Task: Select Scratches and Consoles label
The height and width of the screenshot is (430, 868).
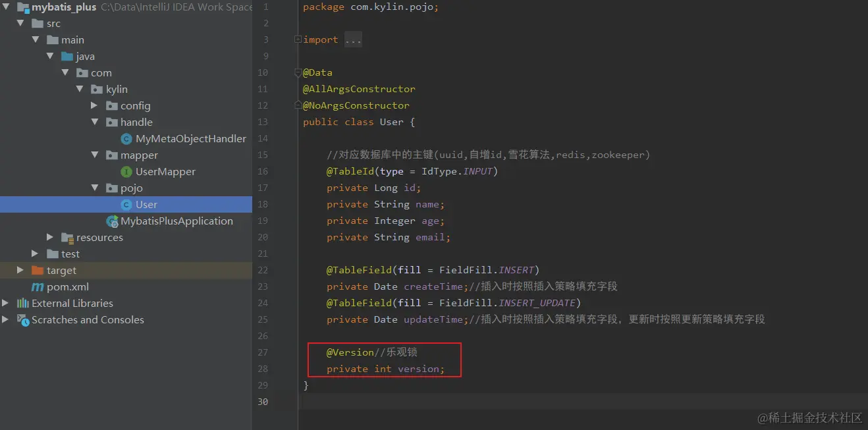Action: [88, 320]
